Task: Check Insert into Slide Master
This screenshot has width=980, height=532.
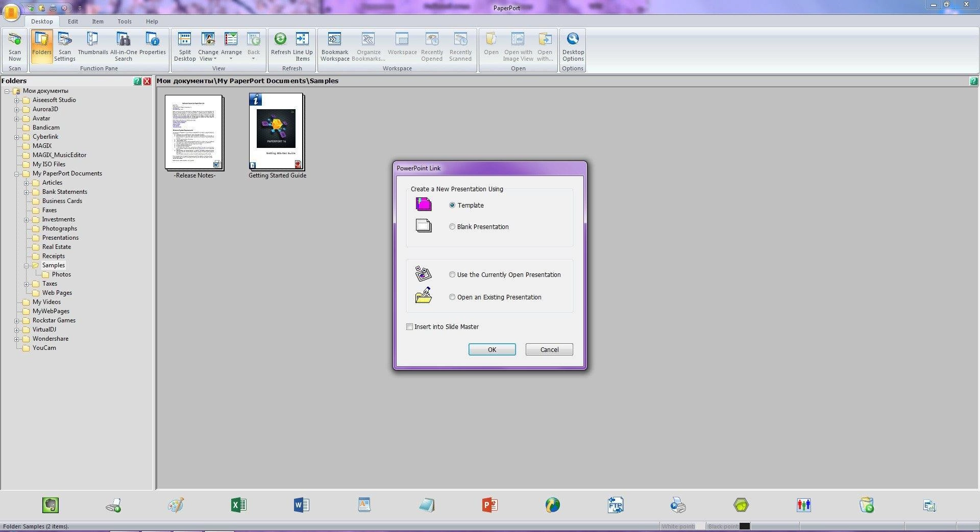Action: (x=409, y=327)
